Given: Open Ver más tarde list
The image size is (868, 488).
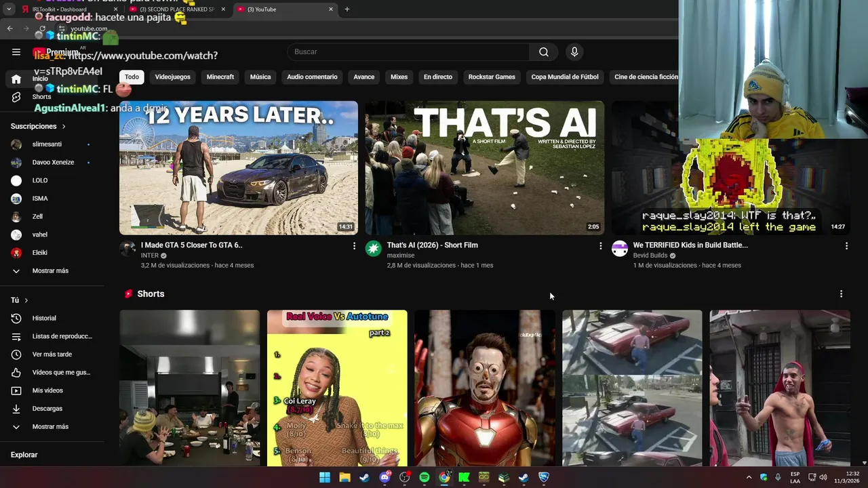Looking at the screenshot, I should tap(52, 354).
